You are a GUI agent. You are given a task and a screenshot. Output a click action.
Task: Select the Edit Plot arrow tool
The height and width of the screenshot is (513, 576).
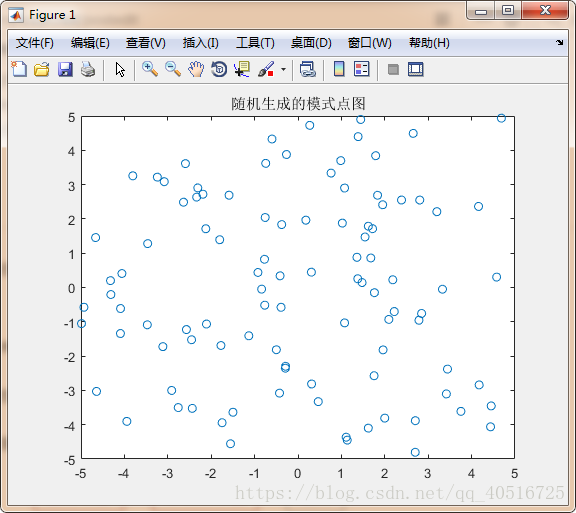(x=120, y=69)
